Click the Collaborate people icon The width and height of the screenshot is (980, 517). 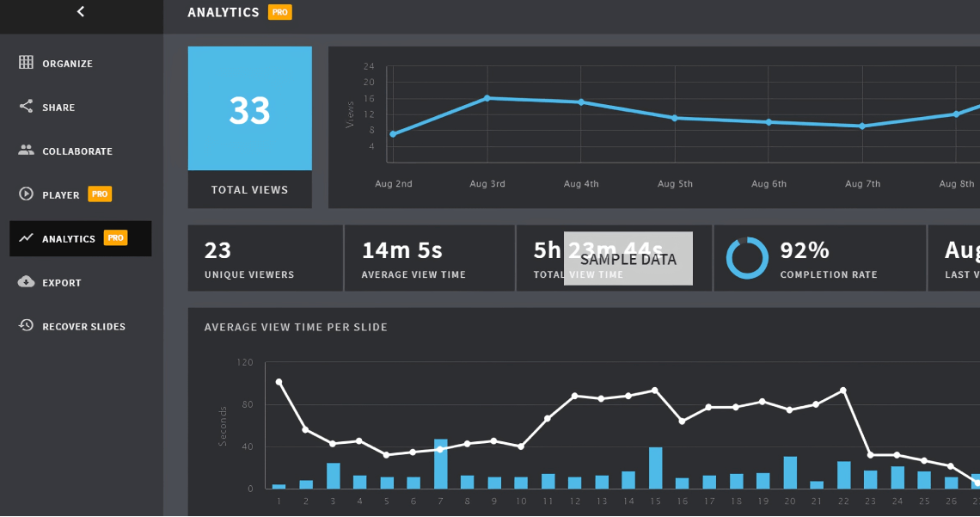click(x=26, y=150)
